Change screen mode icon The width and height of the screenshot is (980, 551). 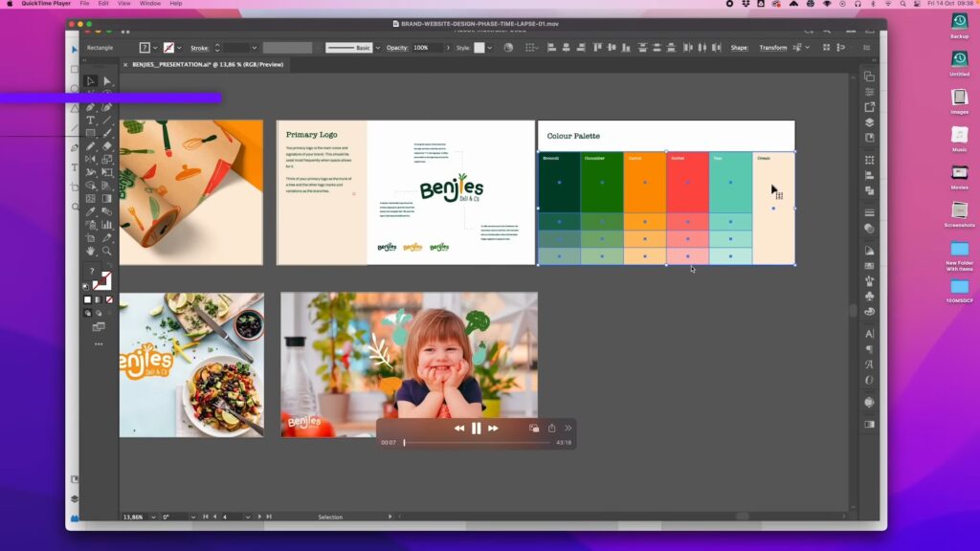[x=99, y=327]
